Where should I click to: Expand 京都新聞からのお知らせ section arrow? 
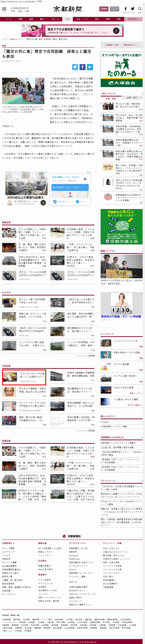click(142, 437)
